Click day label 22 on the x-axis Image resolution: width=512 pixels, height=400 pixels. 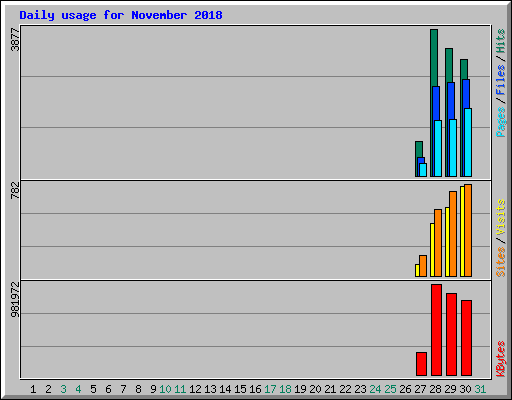point(345,389)
